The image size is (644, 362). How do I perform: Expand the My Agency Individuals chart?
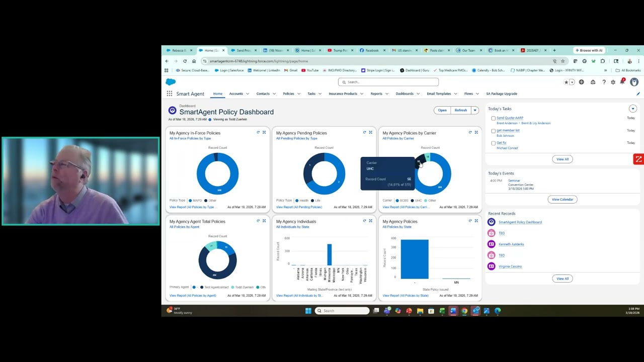pyautogui.click(x=371, y=221)
